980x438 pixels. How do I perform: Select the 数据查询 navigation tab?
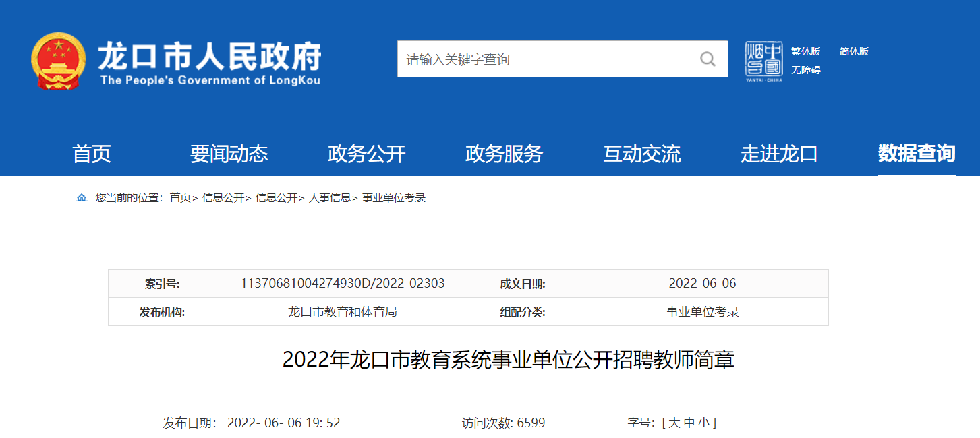pos(916,154)
